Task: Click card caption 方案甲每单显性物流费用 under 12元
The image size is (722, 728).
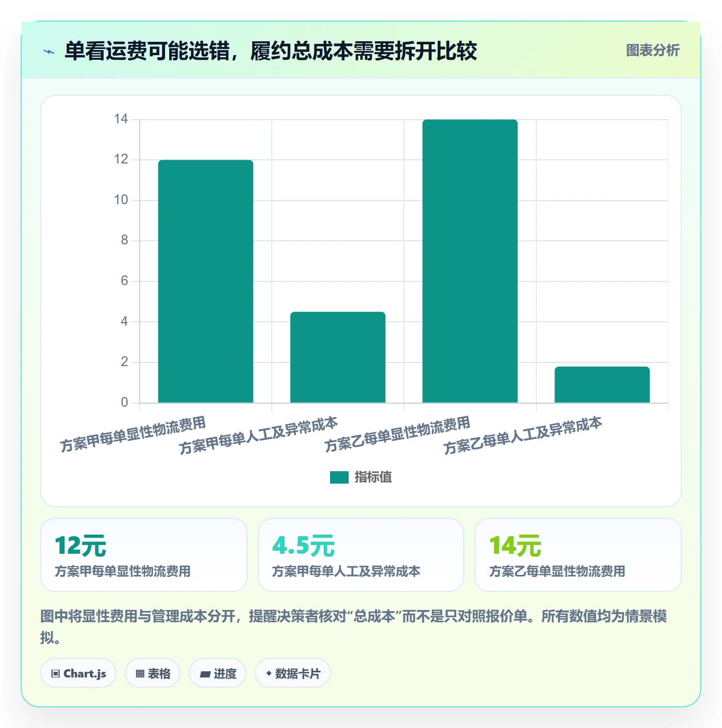Action: [123, 571]
